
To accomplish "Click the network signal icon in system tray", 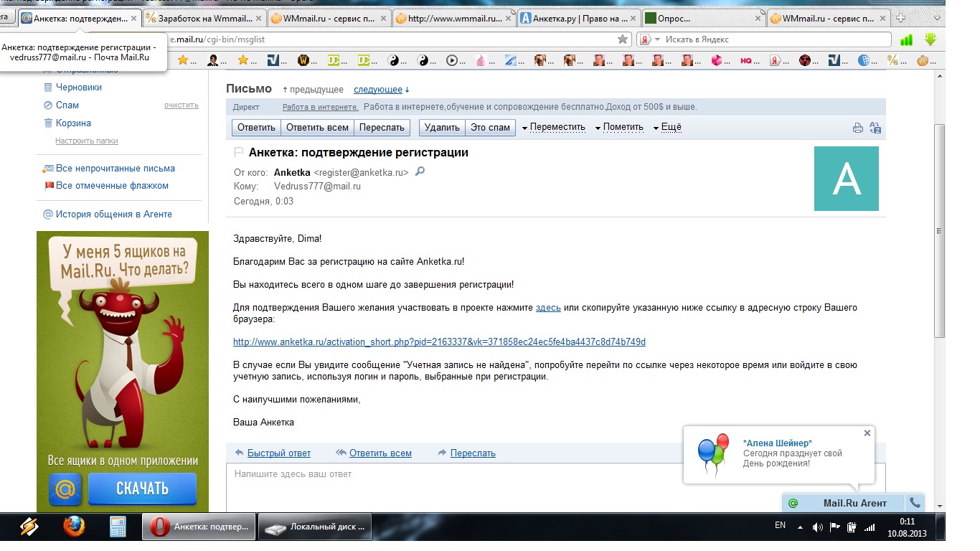I will tap(870, 527).
